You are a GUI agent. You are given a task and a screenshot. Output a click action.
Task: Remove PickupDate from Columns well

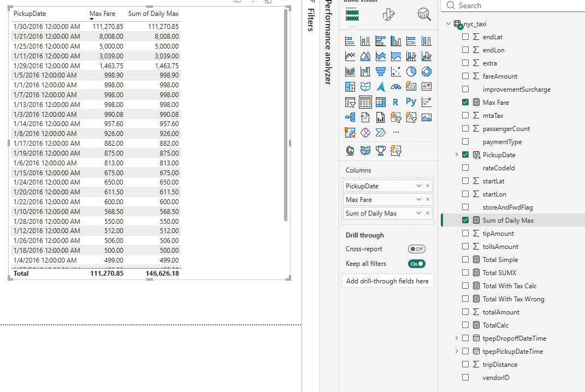(428, 186)
